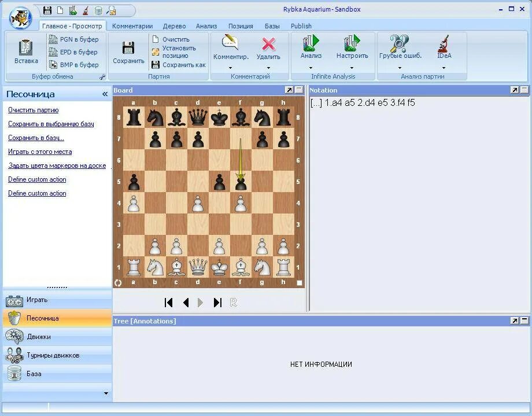Click Задать цвета маркеров на доске link
The height and width of the screenshot is (416, 532).
57,165
